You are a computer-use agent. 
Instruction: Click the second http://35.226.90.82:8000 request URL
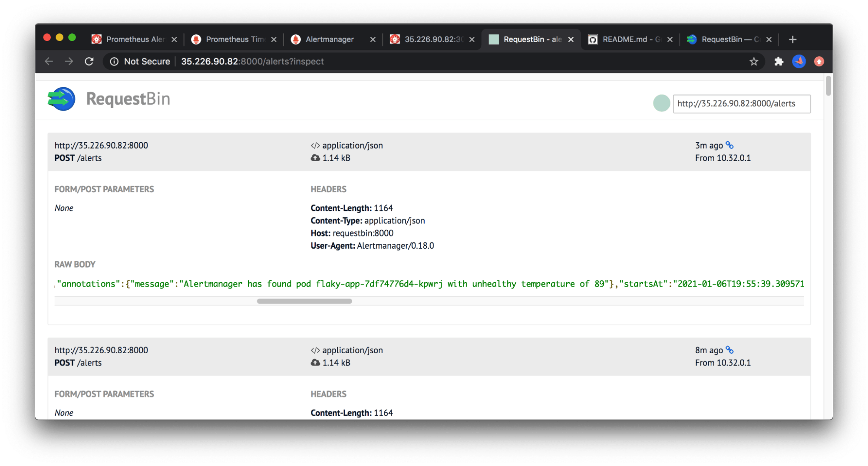coord(101,350)
